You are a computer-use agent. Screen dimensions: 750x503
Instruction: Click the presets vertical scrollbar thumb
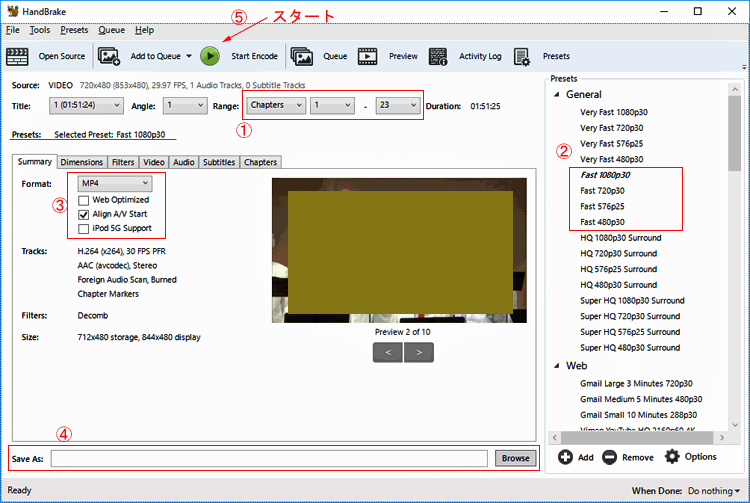click(735, 133)
